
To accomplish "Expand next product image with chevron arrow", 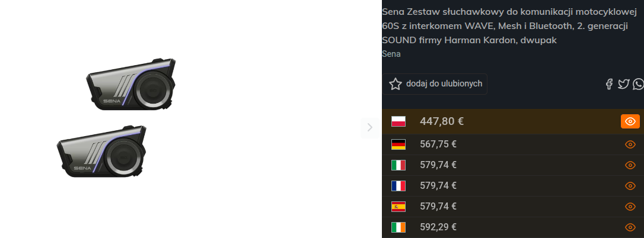I will (x=370, y=127).
